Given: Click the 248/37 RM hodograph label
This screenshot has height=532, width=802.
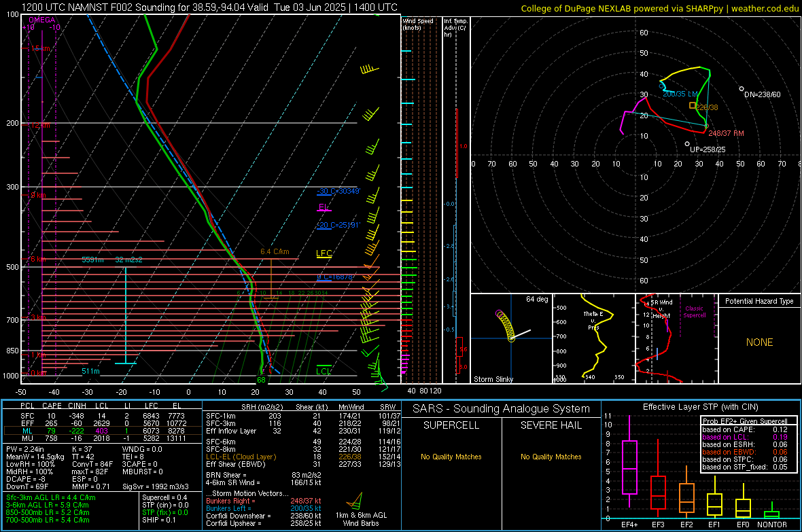Looking at the screenshot, I should (x=726, y=134).
